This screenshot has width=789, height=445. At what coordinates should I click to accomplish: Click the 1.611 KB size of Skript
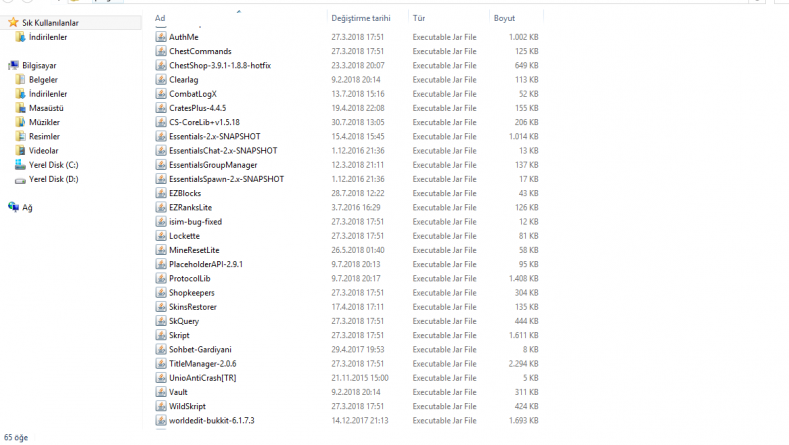tap(523, 335)
